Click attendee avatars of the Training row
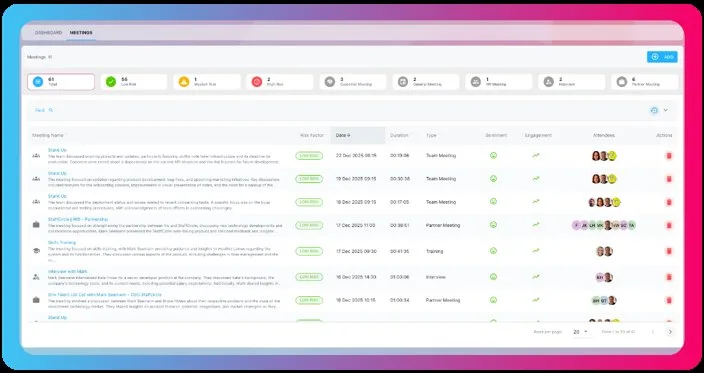The width and height of the screenshot is (704, 373). pos(604,251)
